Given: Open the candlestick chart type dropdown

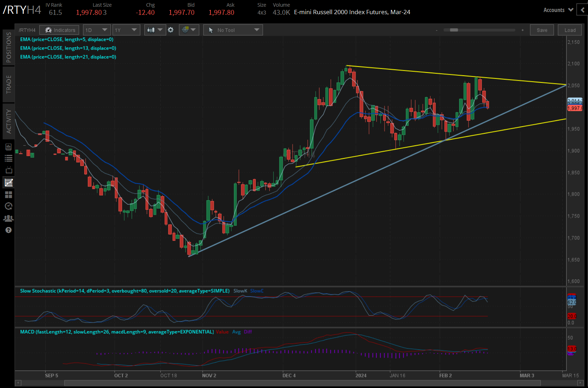Looking at the screenshot, I should coord(155,30).
